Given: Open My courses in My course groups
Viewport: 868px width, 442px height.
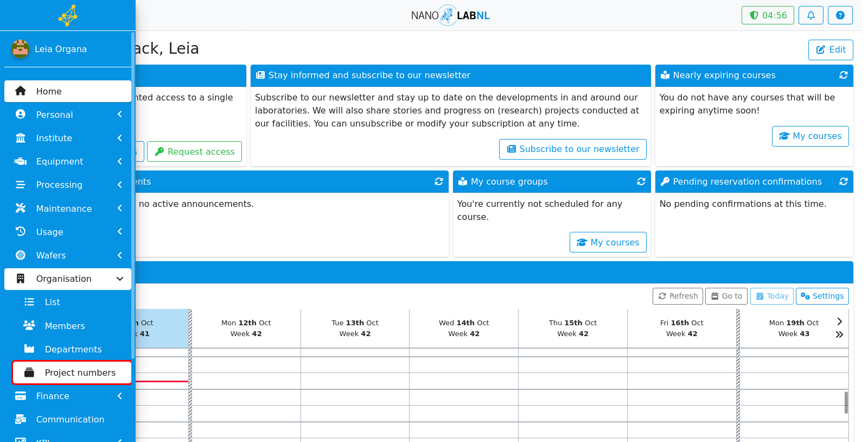Looking at the screenshot, I should point(608,242).
